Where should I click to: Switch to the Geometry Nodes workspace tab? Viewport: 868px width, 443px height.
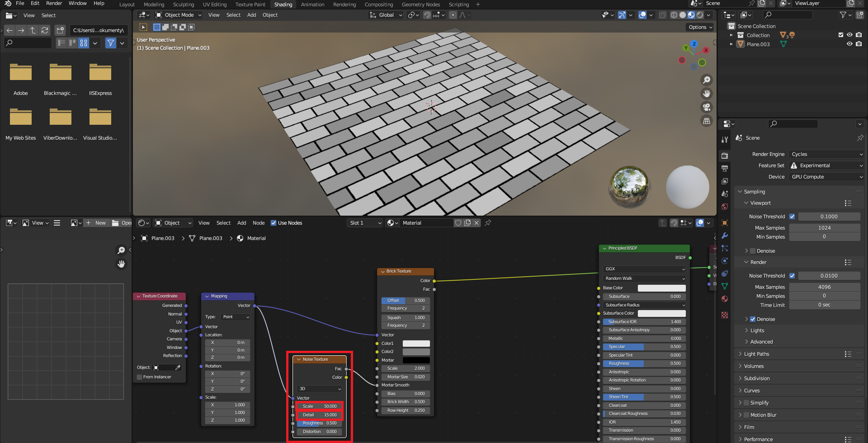tap(420, 5)
